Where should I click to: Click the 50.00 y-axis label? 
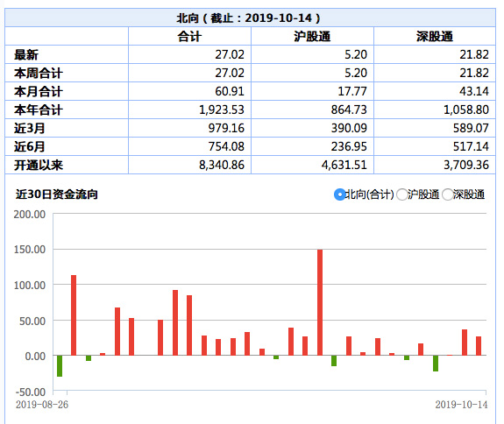coord(32,321)
